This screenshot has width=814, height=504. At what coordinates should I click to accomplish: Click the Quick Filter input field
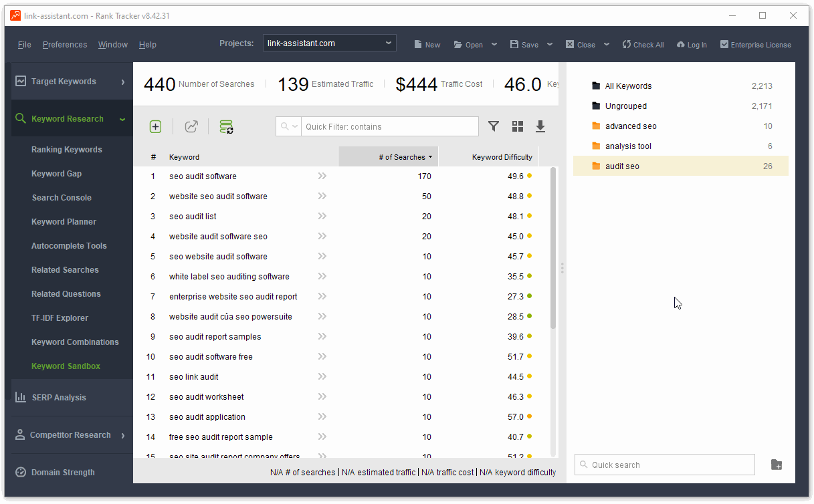[x=390, y=126]
